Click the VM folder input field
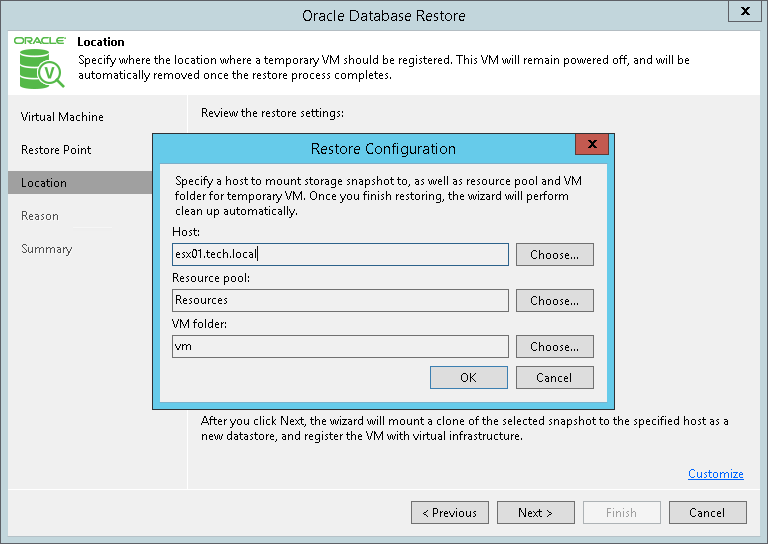Screen dimensions: 768x544 click(340, 347)
